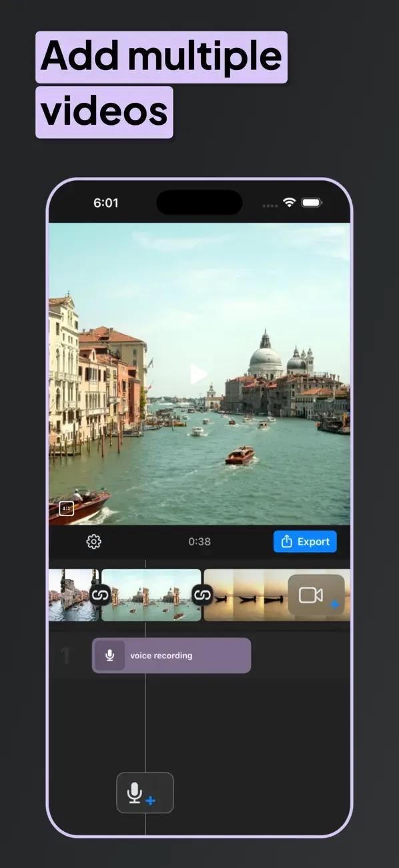Tap the 6:01 clock in status bar
The image size is (399, 868).
[x=105, y=203]
